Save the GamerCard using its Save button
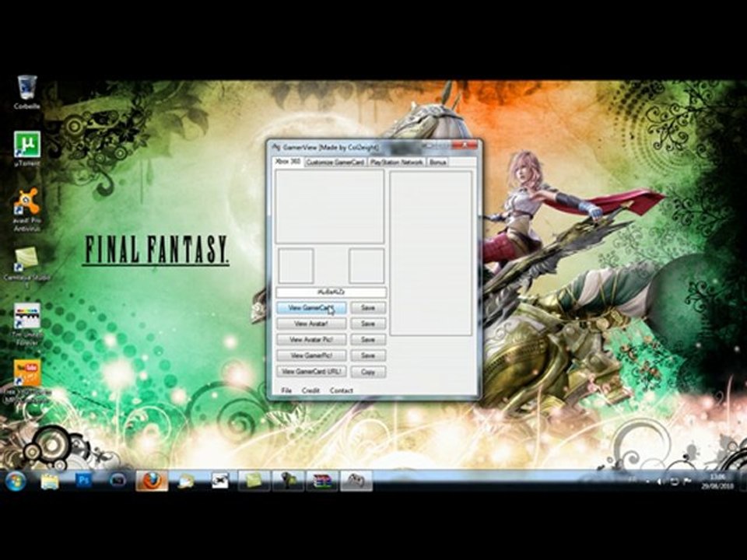This screenshot has width=747, height=560. [368, 308]
